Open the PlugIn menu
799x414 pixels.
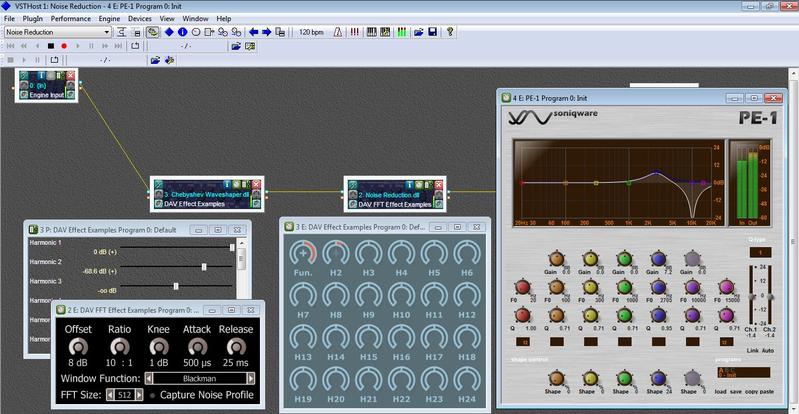click(x=33, y=19)
